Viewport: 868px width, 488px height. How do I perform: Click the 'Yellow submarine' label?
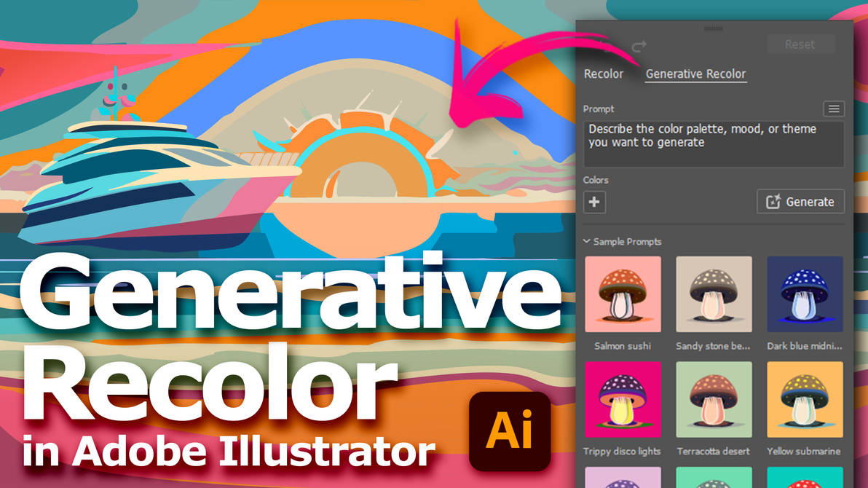804,452
